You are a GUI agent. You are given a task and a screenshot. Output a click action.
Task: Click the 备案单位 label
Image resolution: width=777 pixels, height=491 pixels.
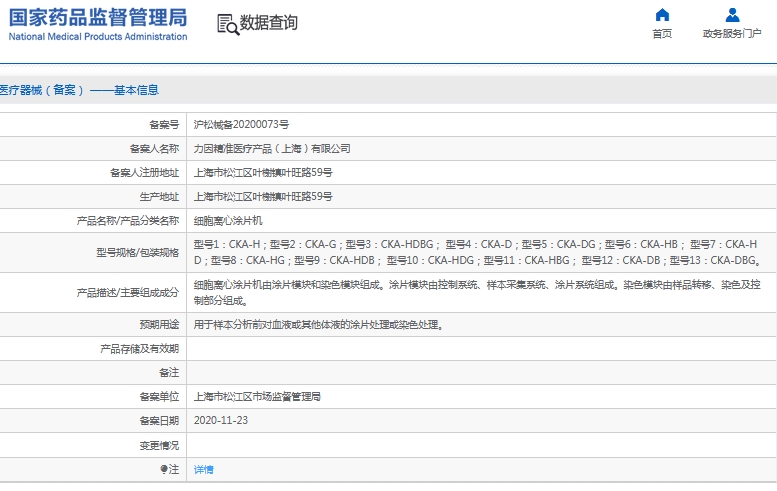pos(159,396)
